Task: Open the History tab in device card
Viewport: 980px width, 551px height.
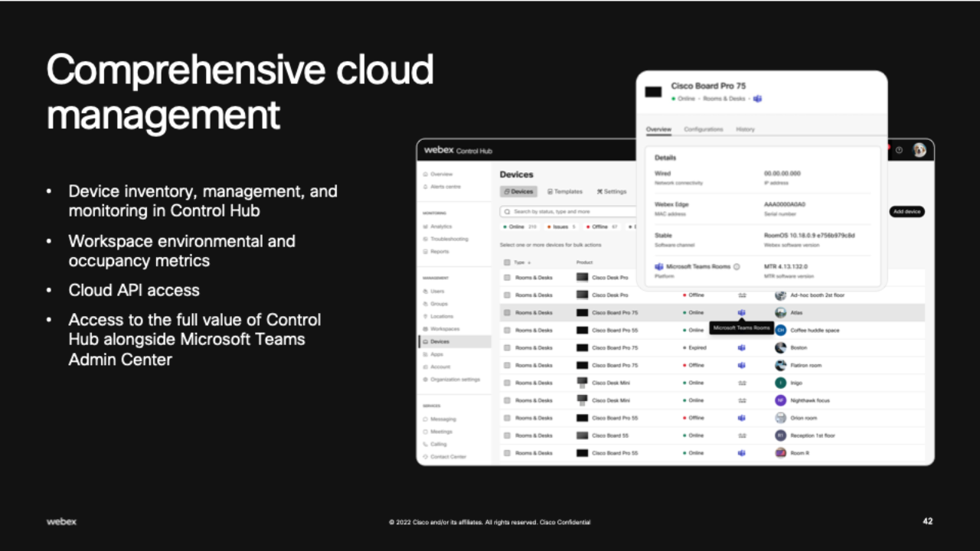Action: pos(745,129)
